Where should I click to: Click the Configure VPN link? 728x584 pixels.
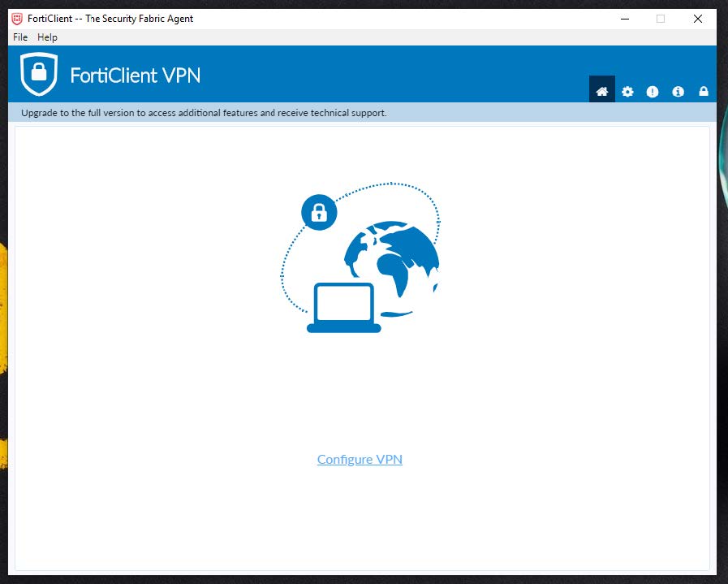(x=360, y=460)
